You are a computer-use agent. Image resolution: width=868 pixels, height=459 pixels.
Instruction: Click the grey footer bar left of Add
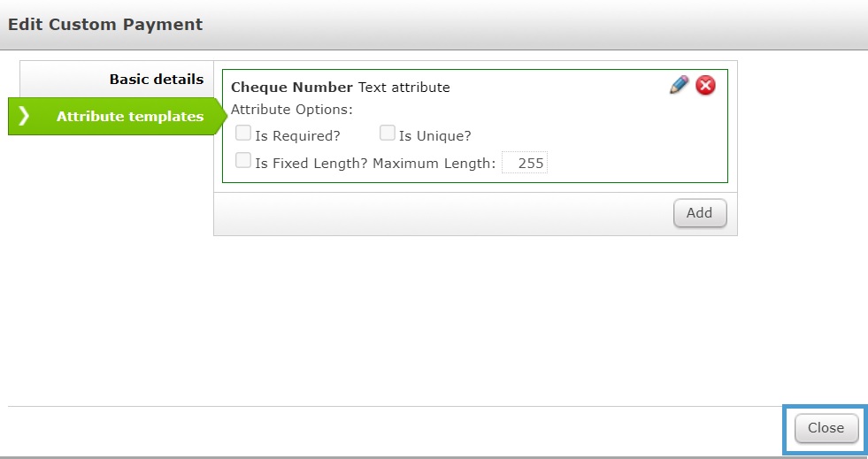coord(442,213)
